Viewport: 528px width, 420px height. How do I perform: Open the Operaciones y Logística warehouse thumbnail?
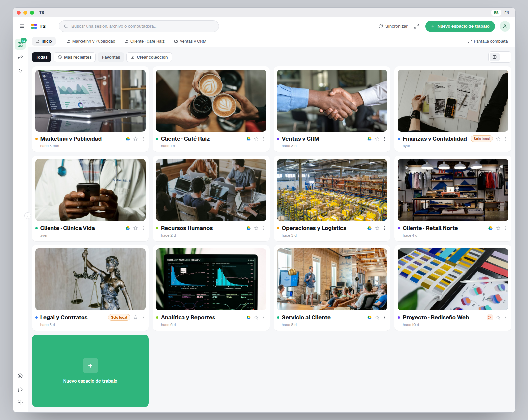click(x=332, y=190)
